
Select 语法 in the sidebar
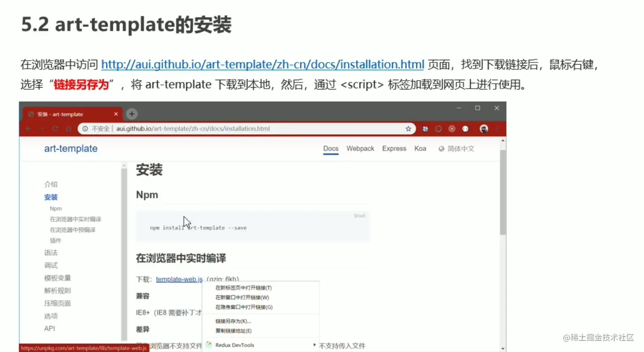point(51,253)
